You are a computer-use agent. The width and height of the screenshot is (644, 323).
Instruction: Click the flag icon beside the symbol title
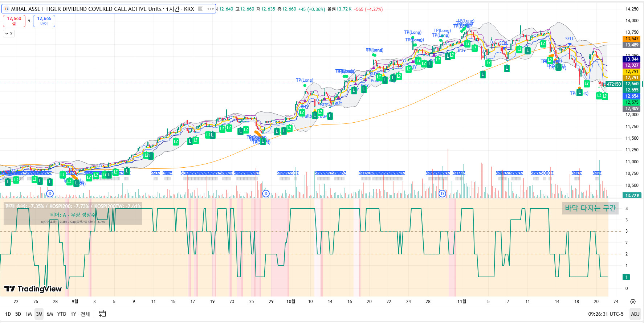(200, 9)
